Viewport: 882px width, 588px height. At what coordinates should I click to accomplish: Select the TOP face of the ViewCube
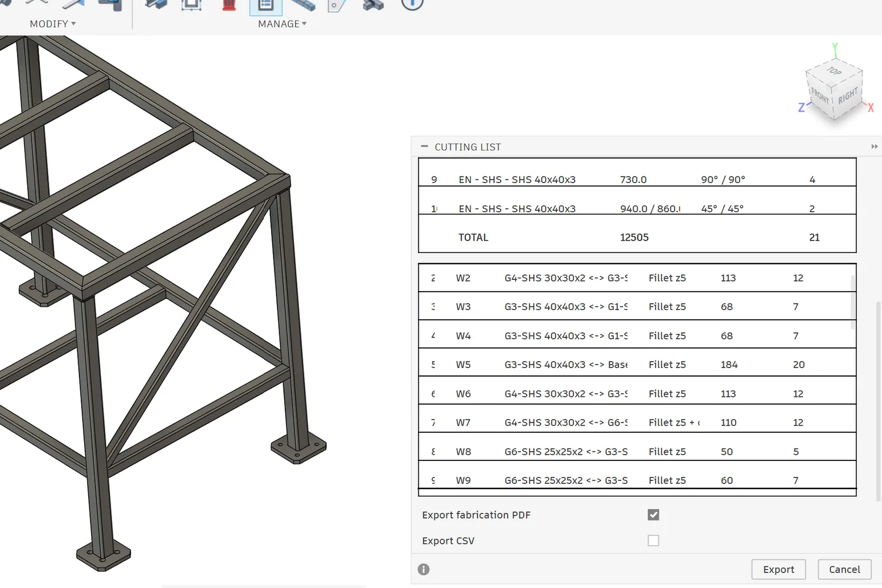point(834,71)
